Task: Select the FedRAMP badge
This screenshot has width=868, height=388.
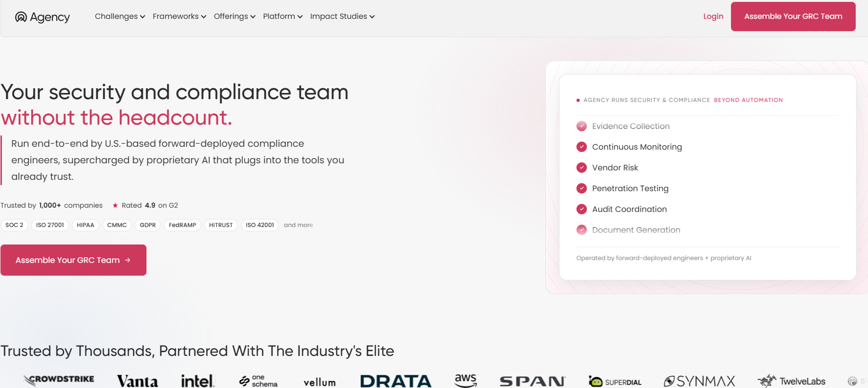Action: click(182, 225)
